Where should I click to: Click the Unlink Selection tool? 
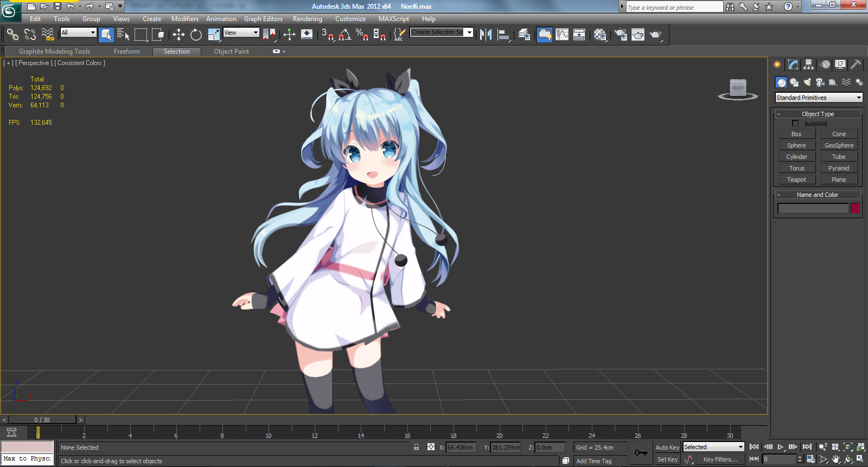[x=30, y=35]
